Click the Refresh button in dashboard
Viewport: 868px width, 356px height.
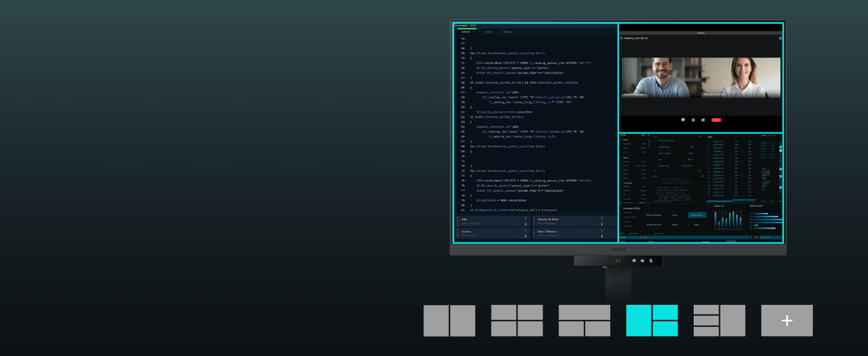[x=675, y=224]
